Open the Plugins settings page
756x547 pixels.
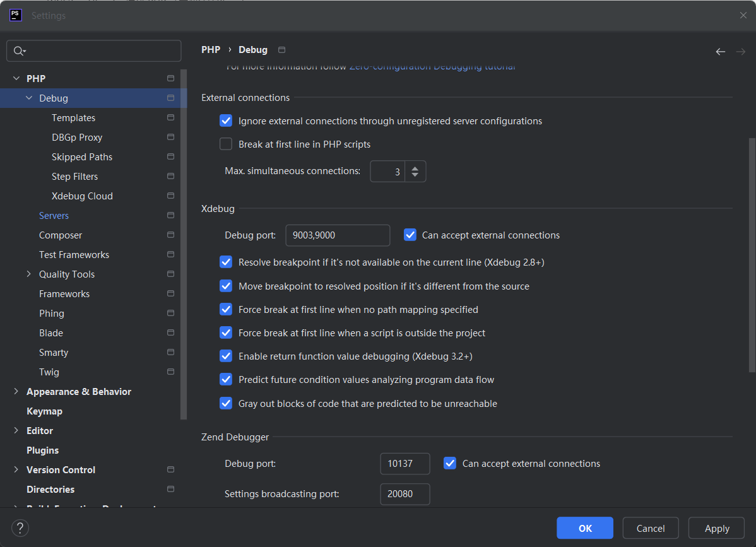[x=42, y=450]
